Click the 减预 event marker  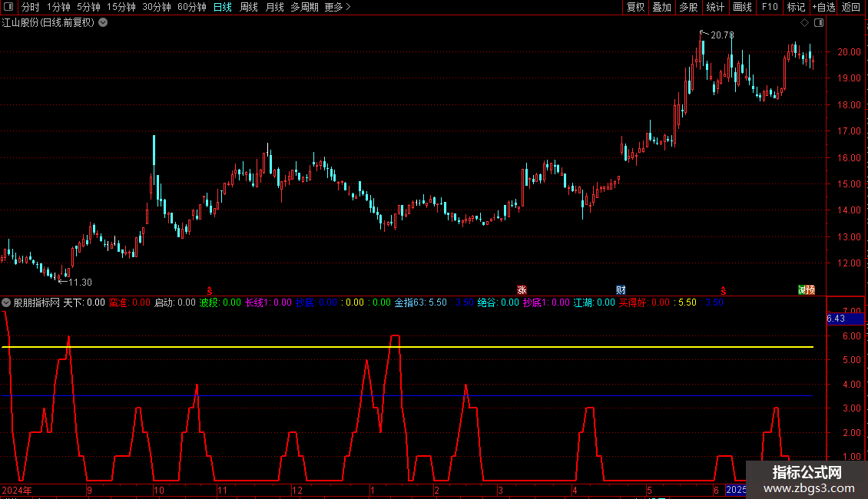pos(806,290)
